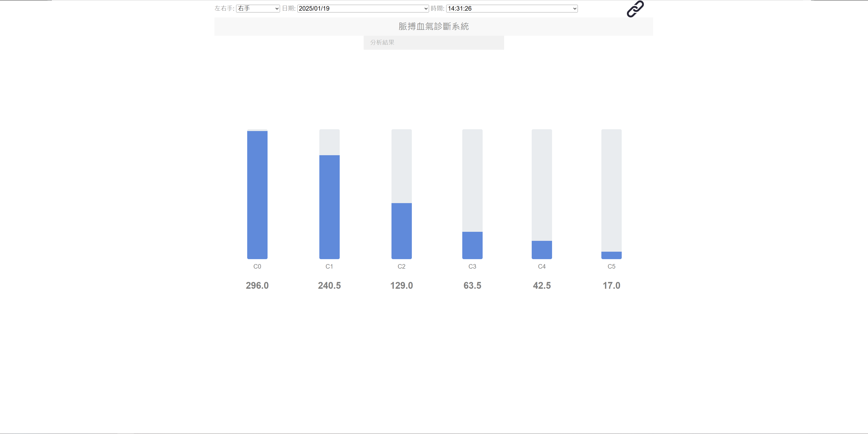Click the 296.0 value text

pyautogui.click(x=257, y=286)
